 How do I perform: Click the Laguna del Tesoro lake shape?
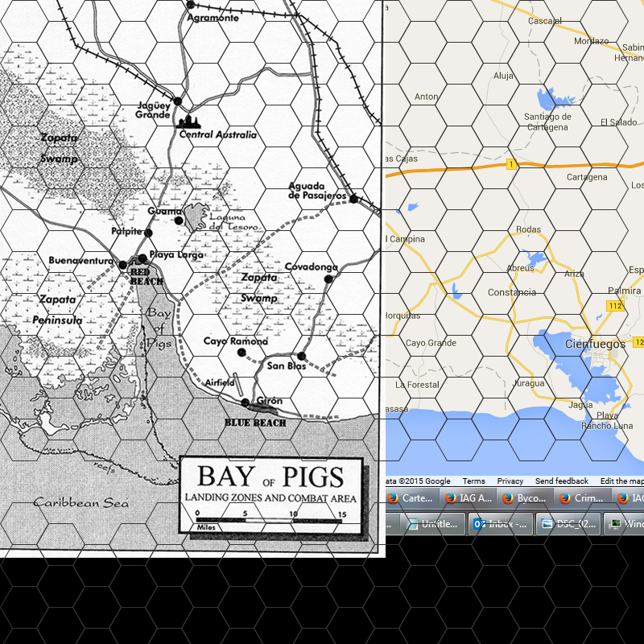click(x=195, y=216)
